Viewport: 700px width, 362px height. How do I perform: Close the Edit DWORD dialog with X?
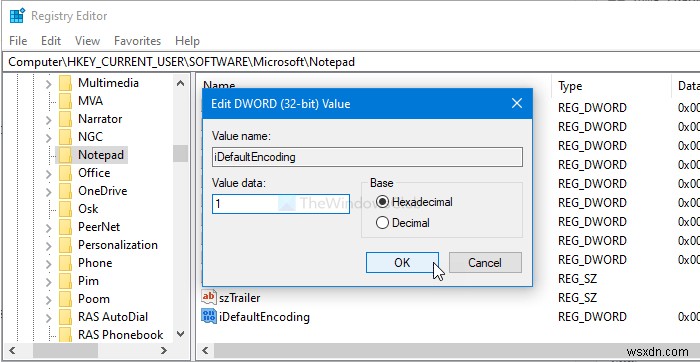coord(517,104)
